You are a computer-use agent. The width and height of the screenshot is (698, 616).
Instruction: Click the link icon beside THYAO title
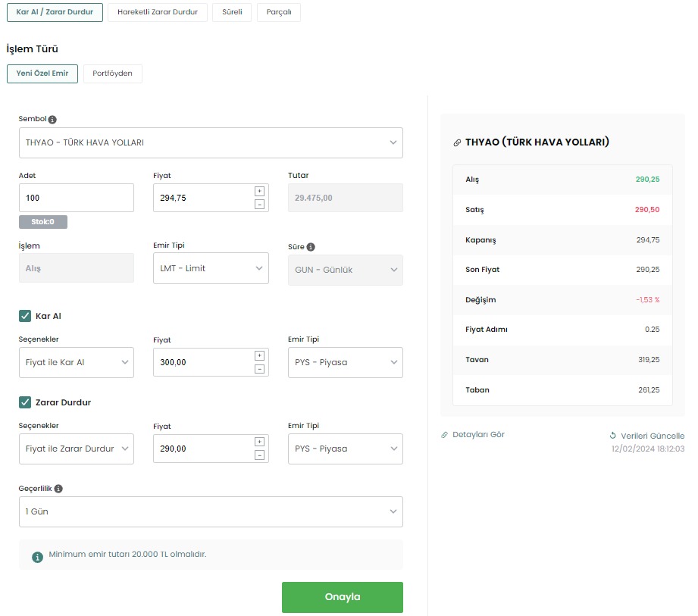(457, 143)
